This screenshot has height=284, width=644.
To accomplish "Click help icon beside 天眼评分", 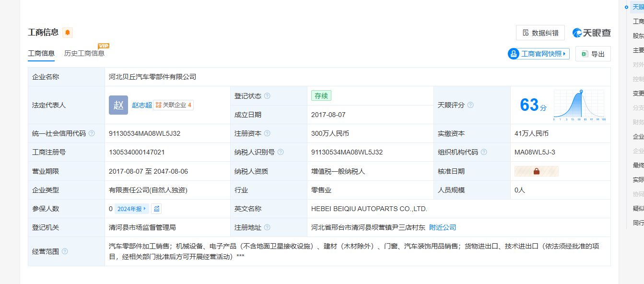I will coord(470,105).
